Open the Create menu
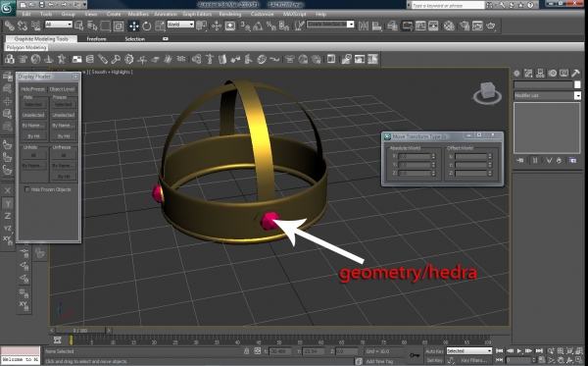This screenshot has height=366, width=588. coord(114,15)
